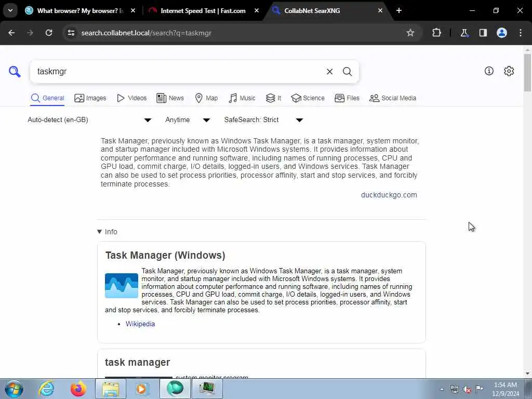The height and width of the screenshot is (399, 532).
Task: Open Windows Start menu
Action: [x=14, y=389]
